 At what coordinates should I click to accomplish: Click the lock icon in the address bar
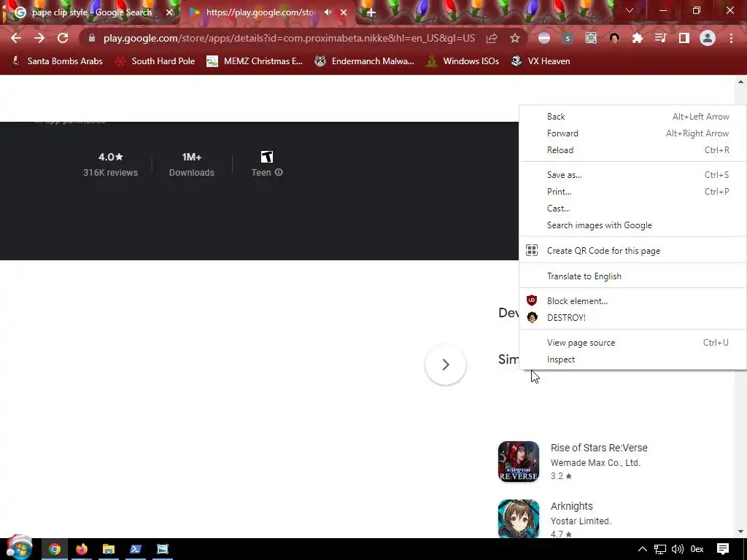[92, 38]
